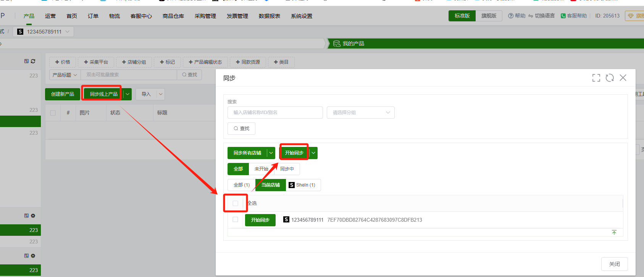Click the 创建新产品 create product button
This screenshot has height=277, width=644.
click(63, 94)
